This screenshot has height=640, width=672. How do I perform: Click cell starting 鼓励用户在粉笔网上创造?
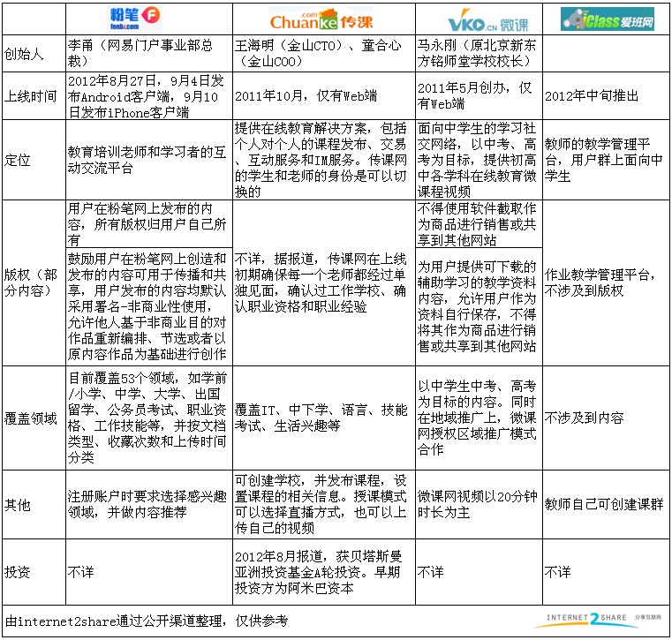coord(149,306)
